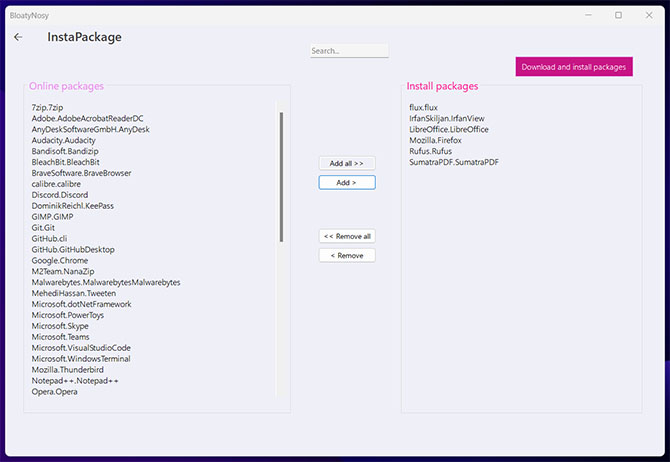The height and width of the screenshot is (462, 670).
Task: Select Bandisoft.Bandizip package
Action: pyautogui.click(x=65, y=151)
